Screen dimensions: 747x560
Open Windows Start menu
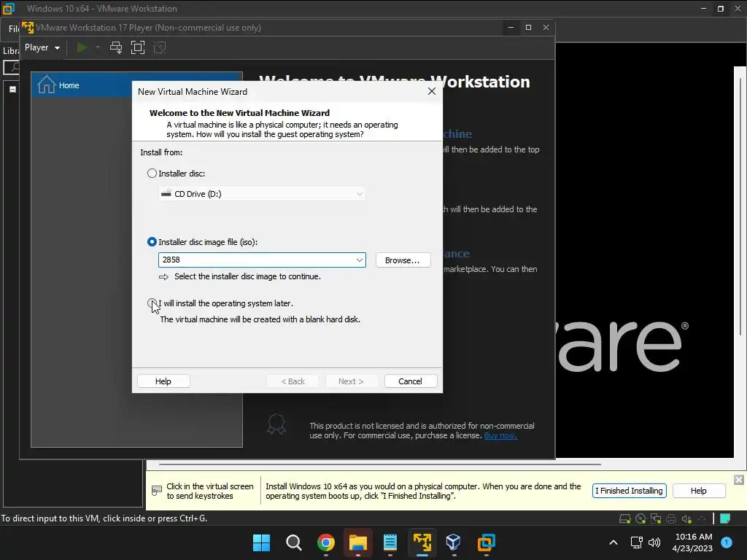click(261, 542)
